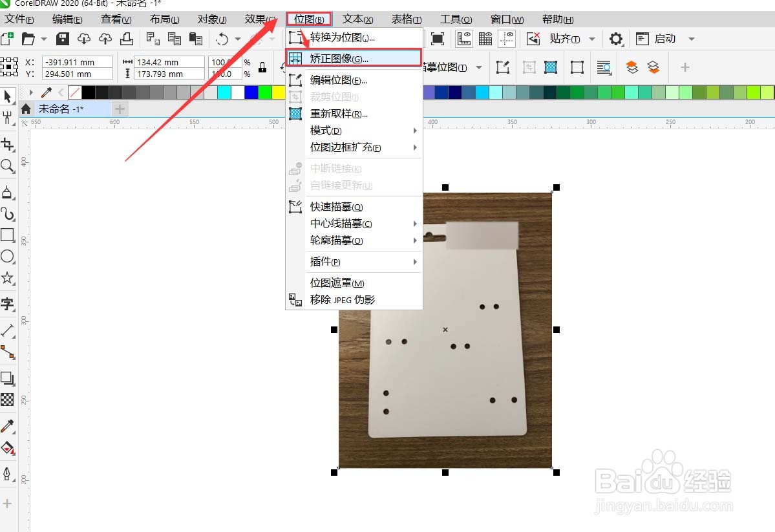The height and width of the screenshot is (532, 775).
Task: Toggle the show rulers button
Action: (463, 39)
